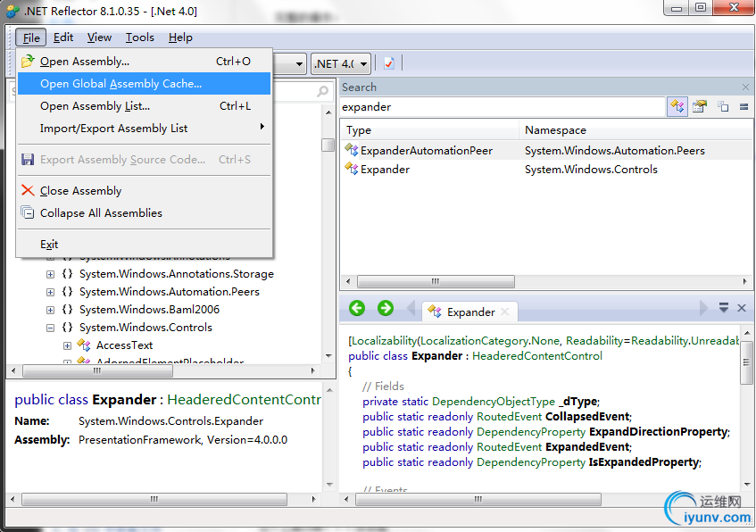Click the search field containing expander

(x=500, y=106)
